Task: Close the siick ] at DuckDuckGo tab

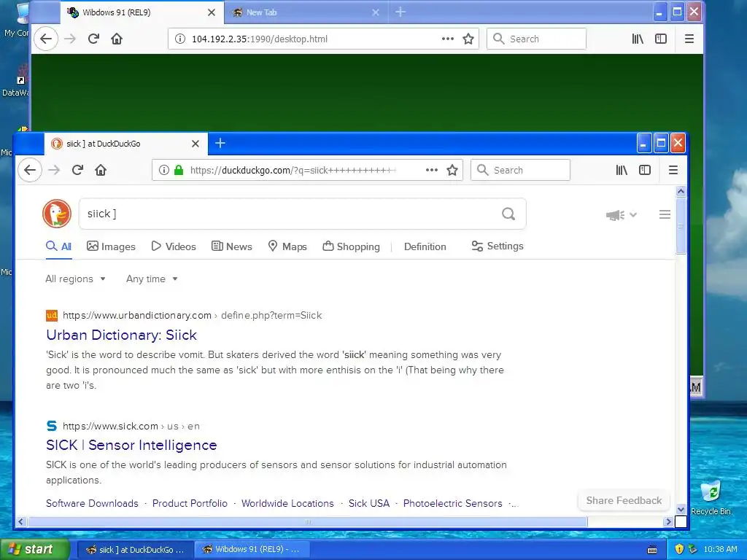Action: 196,144
